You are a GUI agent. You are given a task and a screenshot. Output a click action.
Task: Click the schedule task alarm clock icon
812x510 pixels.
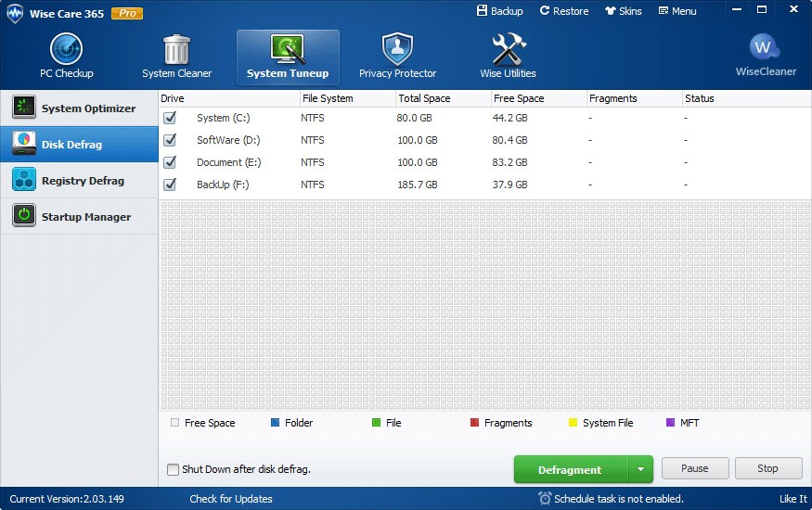(545, 498)
